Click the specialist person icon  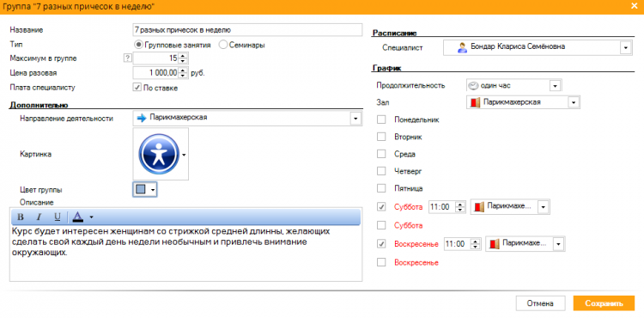[x=463, y=47]
